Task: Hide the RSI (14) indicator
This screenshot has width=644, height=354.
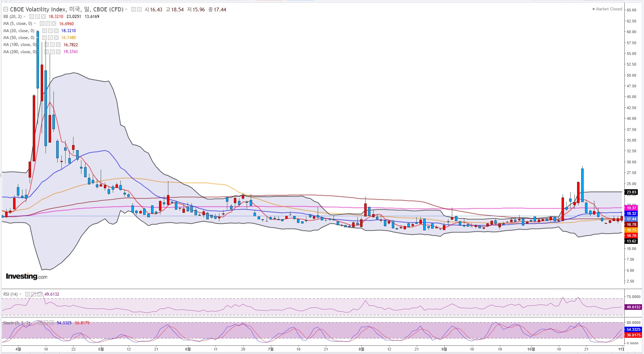Action: 28,294
